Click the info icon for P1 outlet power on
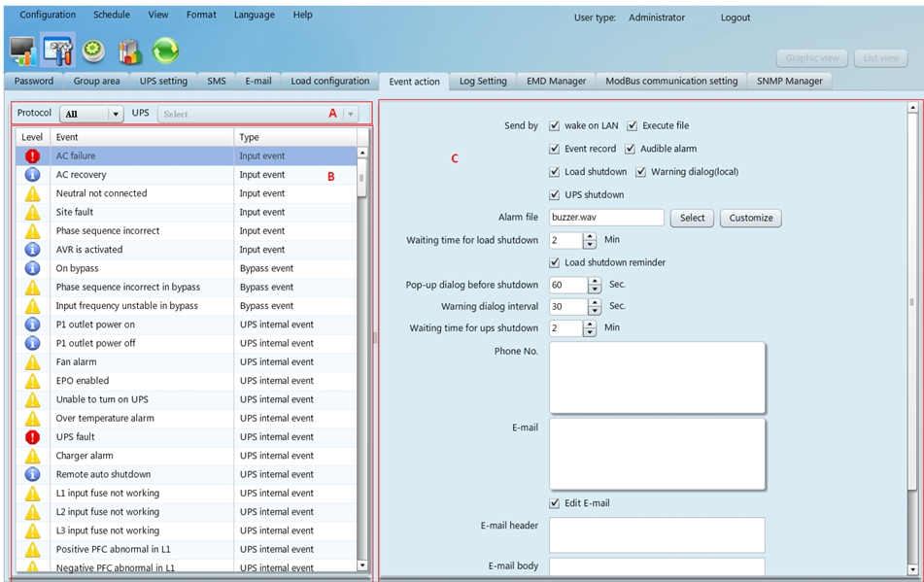The image size is (924, 582). coord(32,325)
